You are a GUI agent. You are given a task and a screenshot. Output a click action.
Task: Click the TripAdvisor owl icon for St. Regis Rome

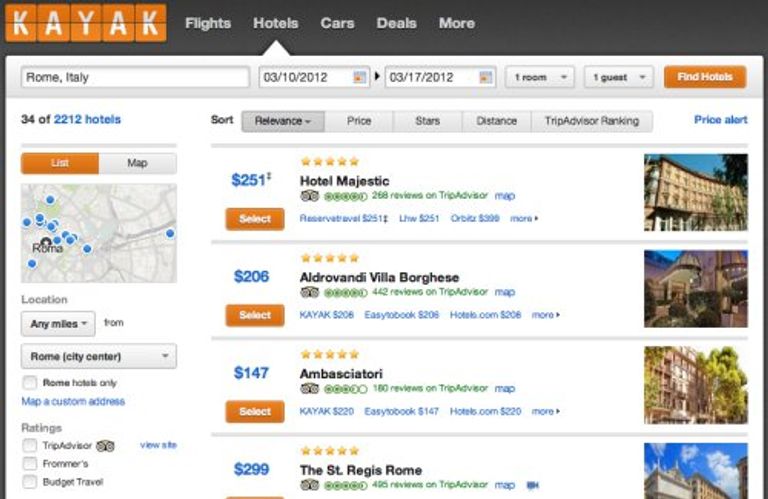(310, 485)
